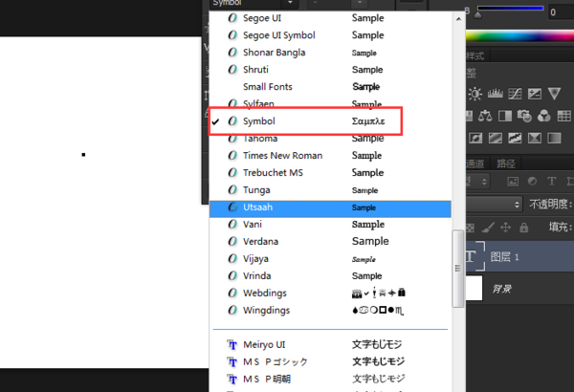Filter layers by type (T) icon
The height and width of the screenshot is (392, 574).
pyautogui.click(x=551, y=181)
